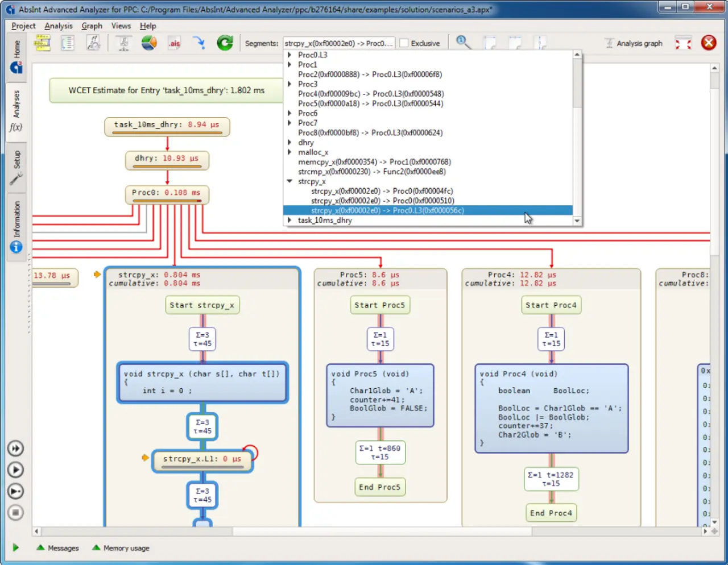Expand the Messages panel
This screenshot has width=728, height=565.
(x=57, y=548)
